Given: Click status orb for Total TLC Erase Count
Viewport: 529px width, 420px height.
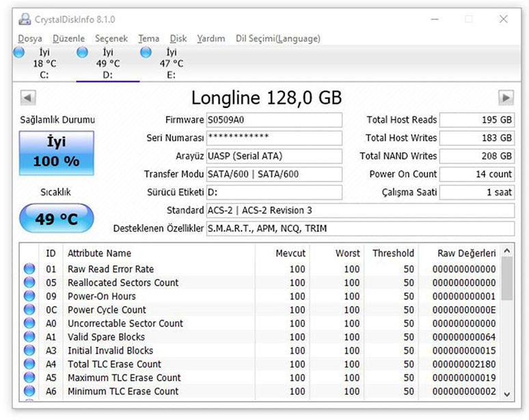Looking at the screenshot, I should (29, 364).
